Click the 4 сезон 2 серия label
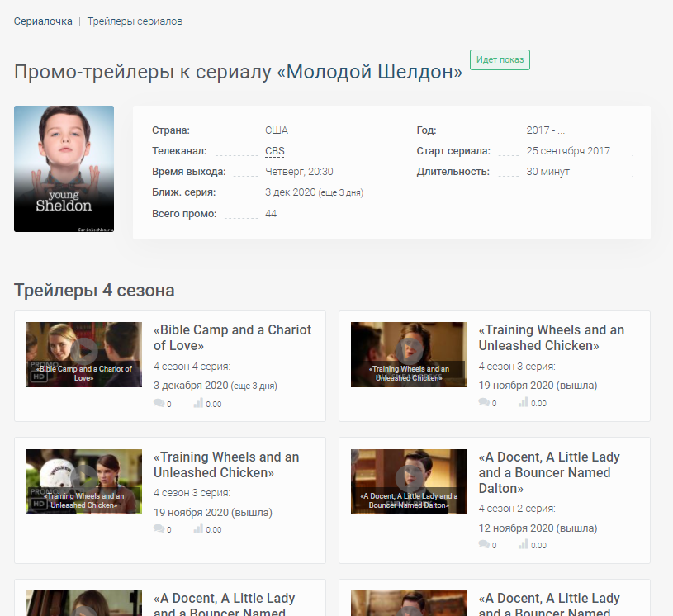 click(517, 509)
